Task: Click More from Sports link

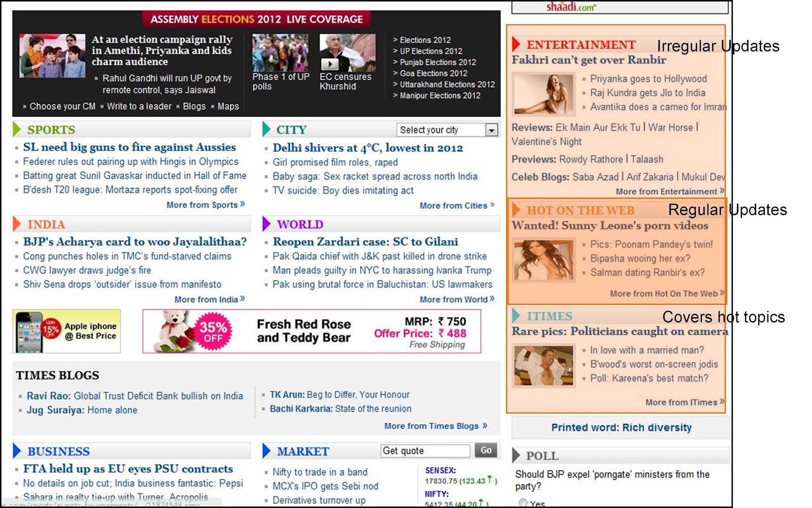Action: [206, 205]
